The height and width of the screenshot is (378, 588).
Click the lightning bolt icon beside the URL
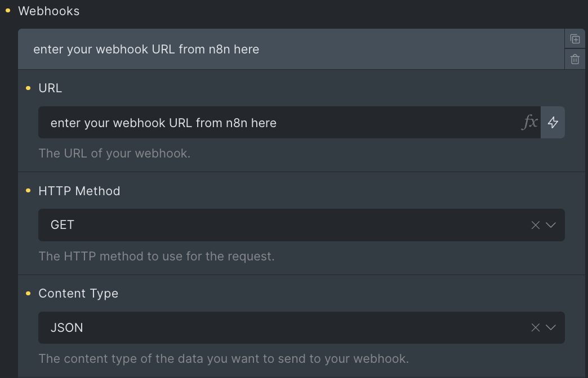pyautogui.click(x=553, y=122)
